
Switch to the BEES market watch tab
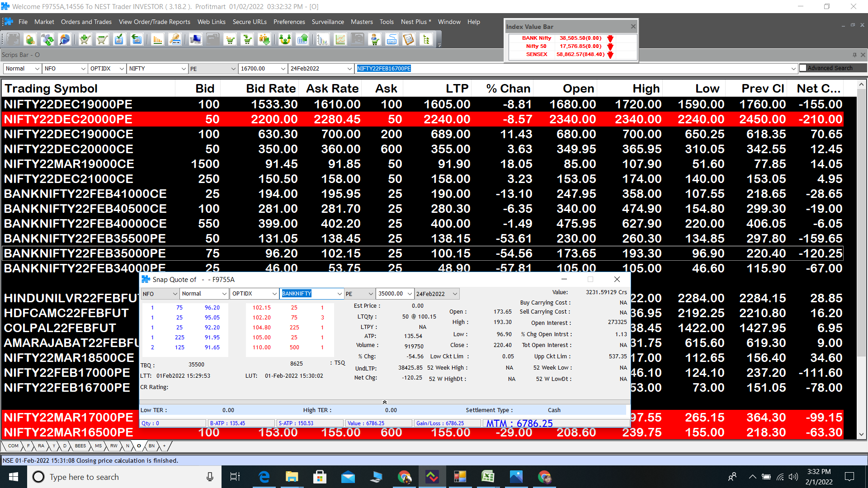coord(80,446)
